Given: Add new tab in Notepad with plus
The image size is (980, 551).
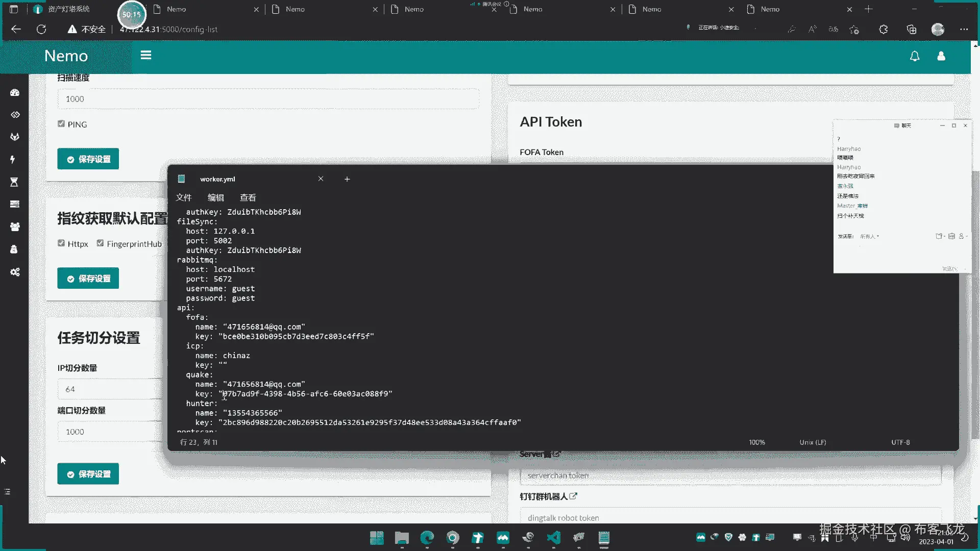Looking at the screenshot, I should (x=347, y=179).
